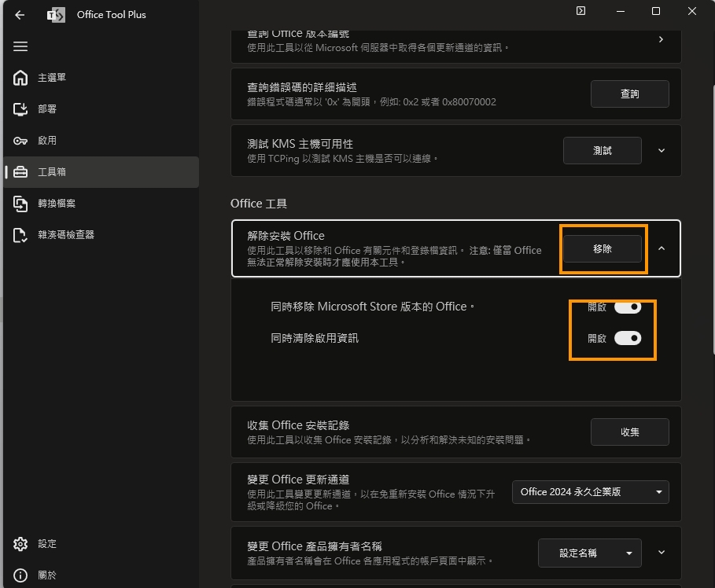Expand 測試 KMS 主機可用性 options

[x=662, y=150]
